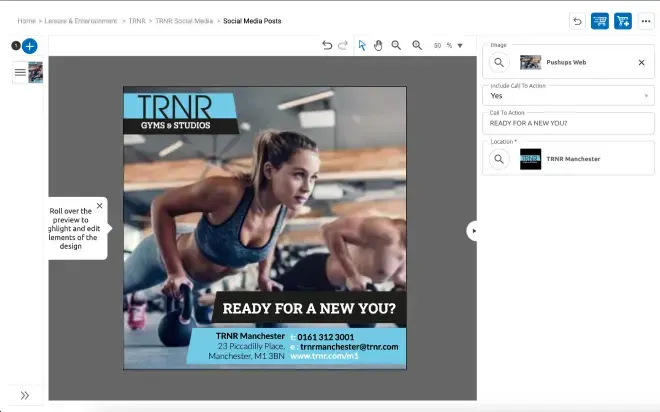
Task: Select the page thumbnail in left sidebar
Action: pyautogui.click(x=35, y=72)
